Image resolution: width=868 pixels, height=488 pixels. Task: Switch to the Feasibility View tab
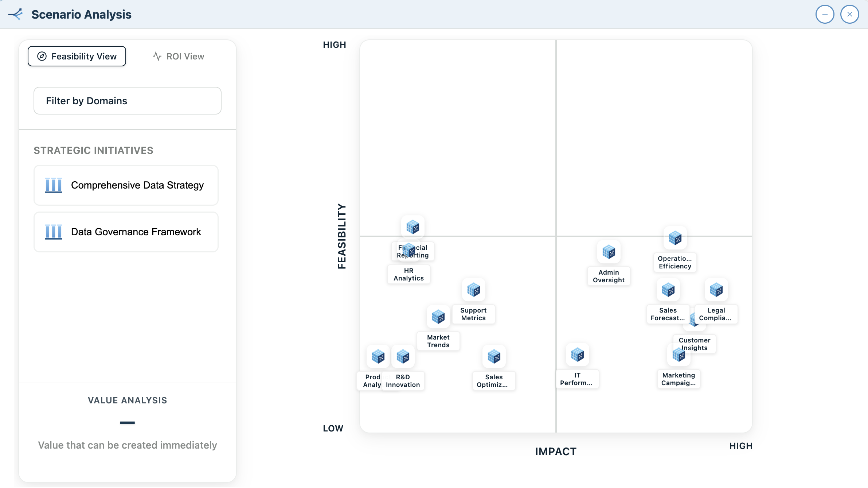(77, 56)
